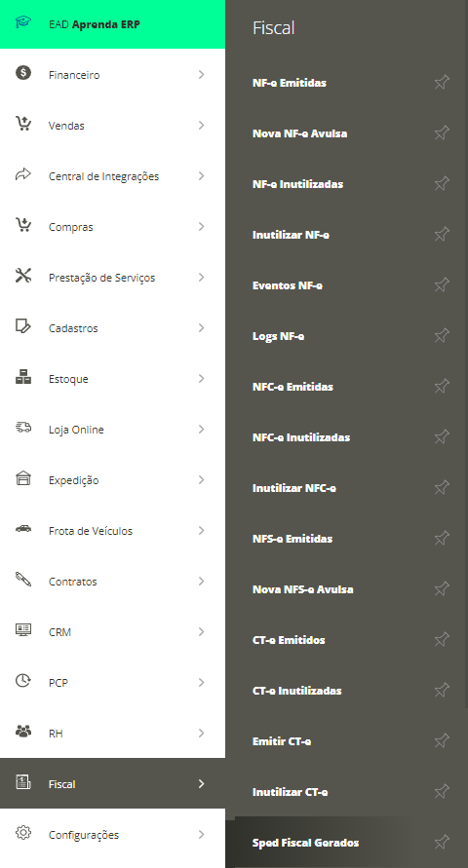This screenshot has width=468, height=868.
Task: Open Logs NF-e page
Action: [x=278, y=336]
